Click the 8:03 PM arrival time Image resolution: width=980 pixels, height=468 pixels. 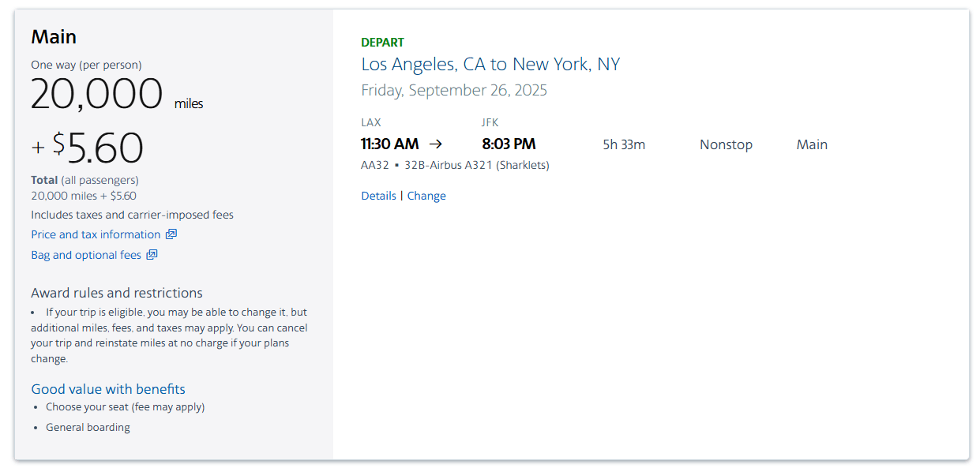pos(509,144)
